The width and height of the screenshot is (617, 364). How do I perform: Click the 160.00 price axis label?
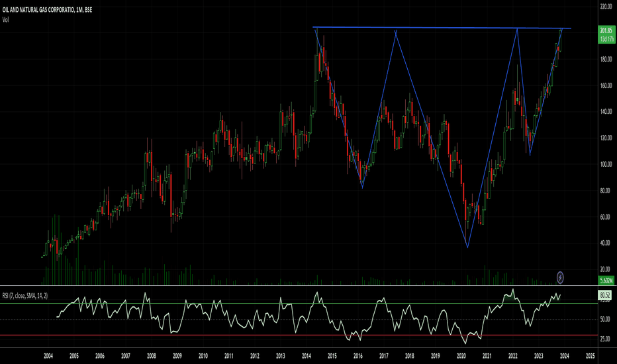point(606,86)
